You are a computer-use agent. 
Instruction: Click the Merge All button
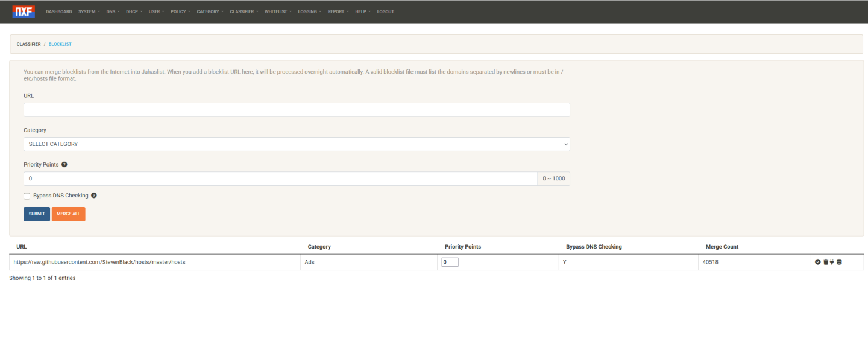(68, 214)
